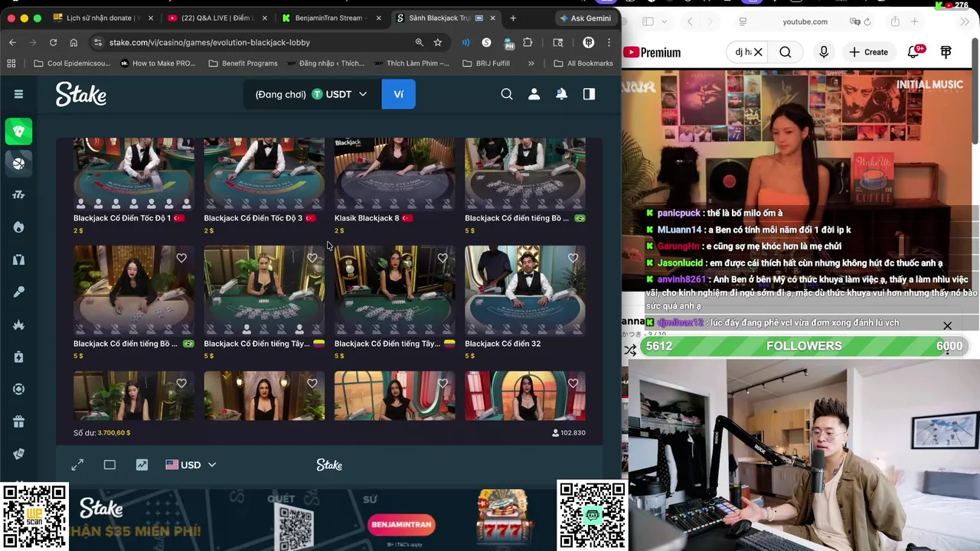Screen dimensions: 980x551
Task: Clear the YouTube search box with X
Action: [758, 52]
